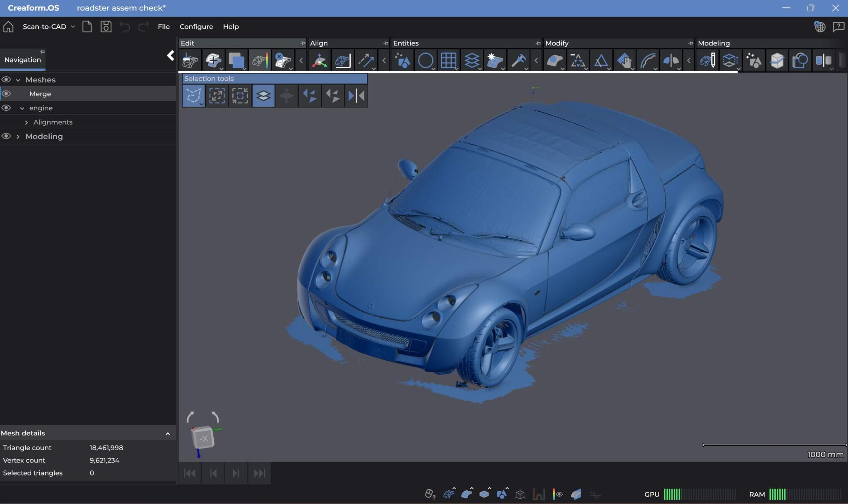Open the File menu
This screenshot has width=848, height=504.
(164, 26)
